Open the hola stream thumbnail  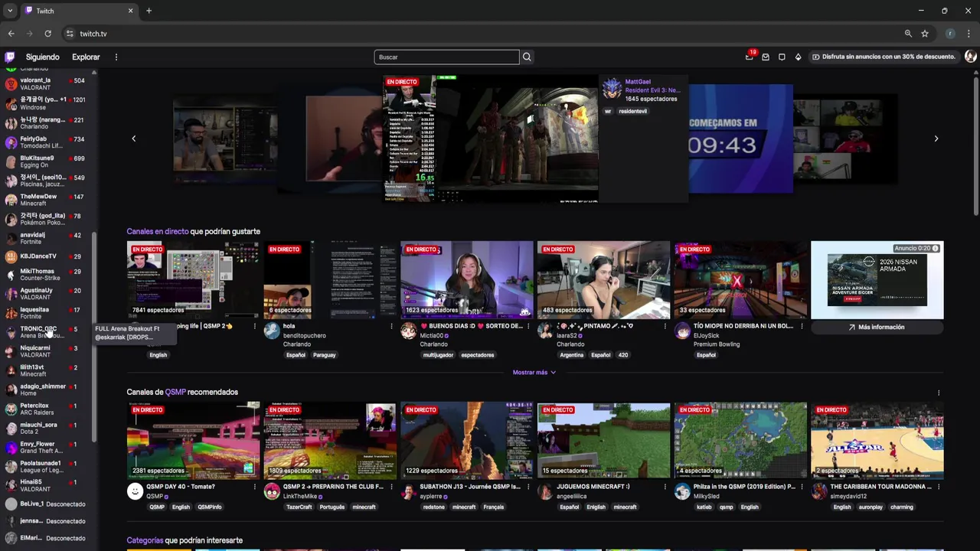(330, 279)
